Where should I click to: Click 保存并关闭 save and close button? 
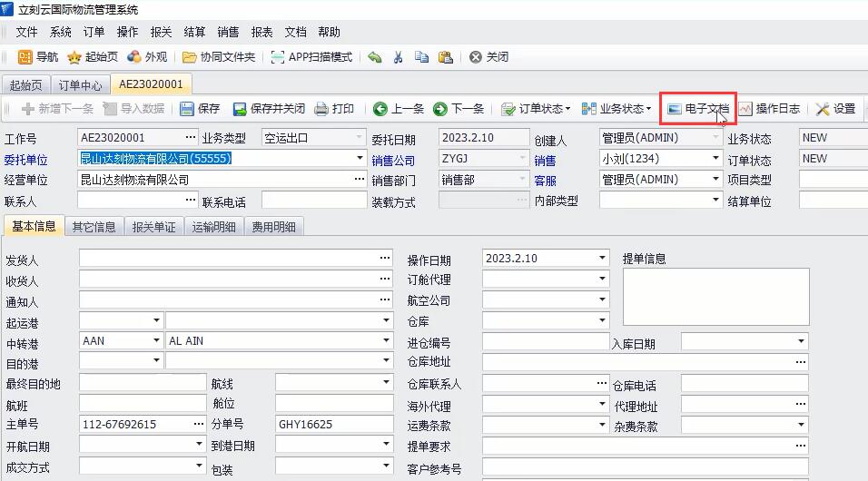point(269,109)
